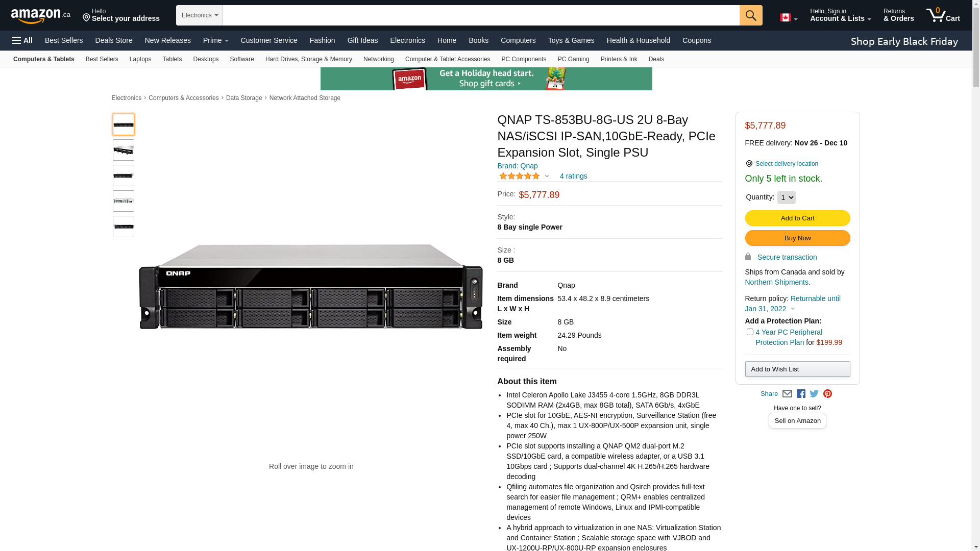Open the Northern Shipments seller link
The height and width of the screenshot is (551, 980).
[776, 282]
